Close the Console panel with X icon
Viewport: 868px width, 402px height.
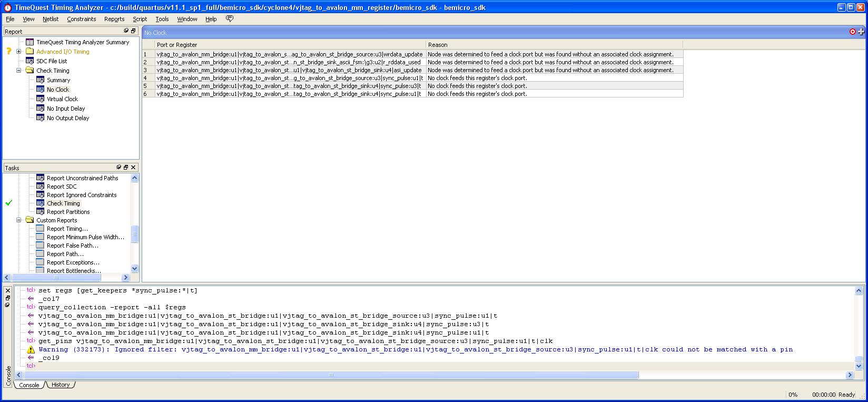[7, 291]
